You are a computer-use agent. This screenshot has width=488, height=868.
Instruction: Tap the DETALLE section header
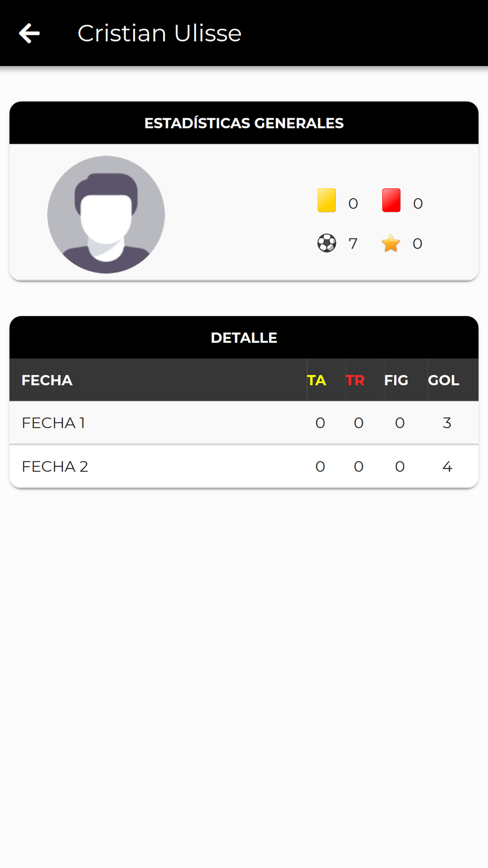244,337
